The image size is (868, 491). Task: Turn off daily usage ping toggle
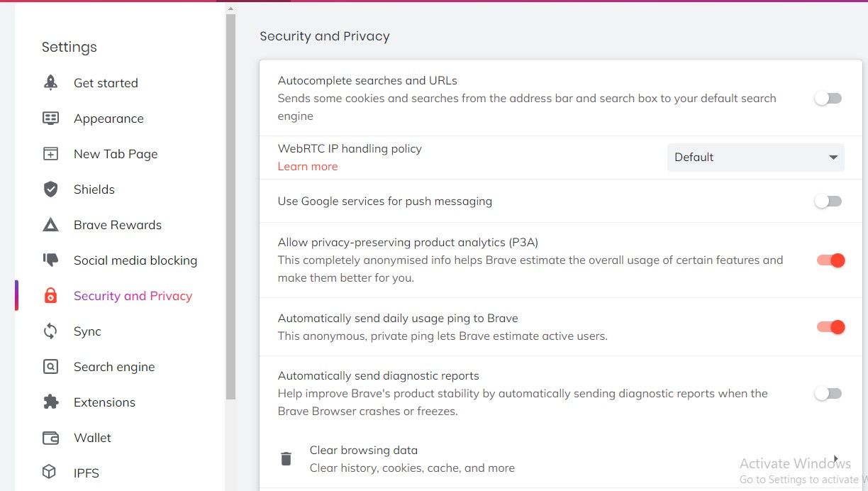(830, 327)
